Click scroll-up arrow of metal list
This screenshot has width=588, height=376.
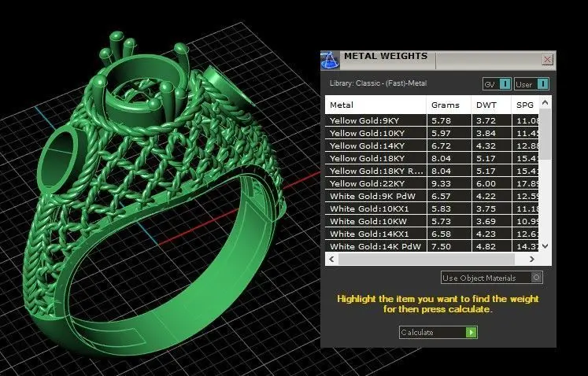pos(545,102)
